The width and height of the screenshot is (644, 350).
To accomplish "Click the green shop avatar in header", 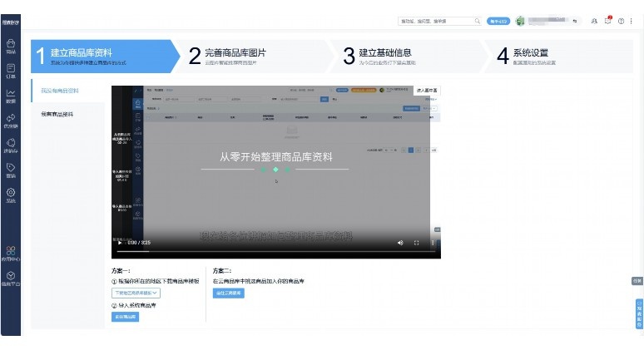I will pyautogui.click(x=520, y=21).
